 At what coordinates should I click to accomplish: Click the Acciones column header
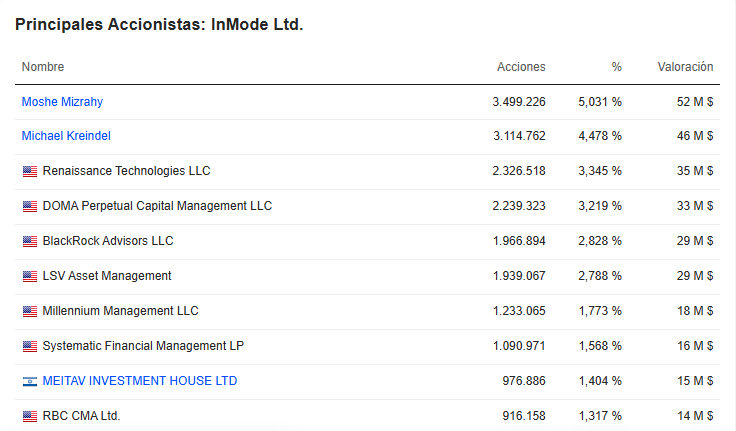[x=521, y=67]
